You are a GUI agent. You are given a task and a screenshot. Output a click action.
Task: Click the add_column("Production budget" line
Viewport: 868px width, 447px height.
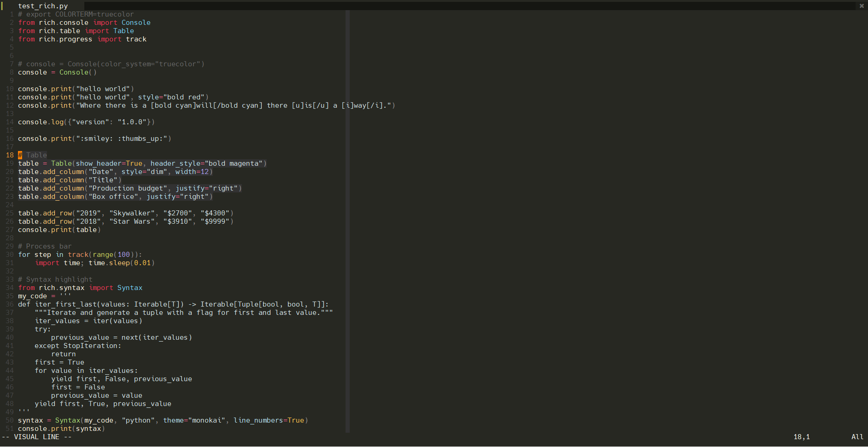point(130,188)
